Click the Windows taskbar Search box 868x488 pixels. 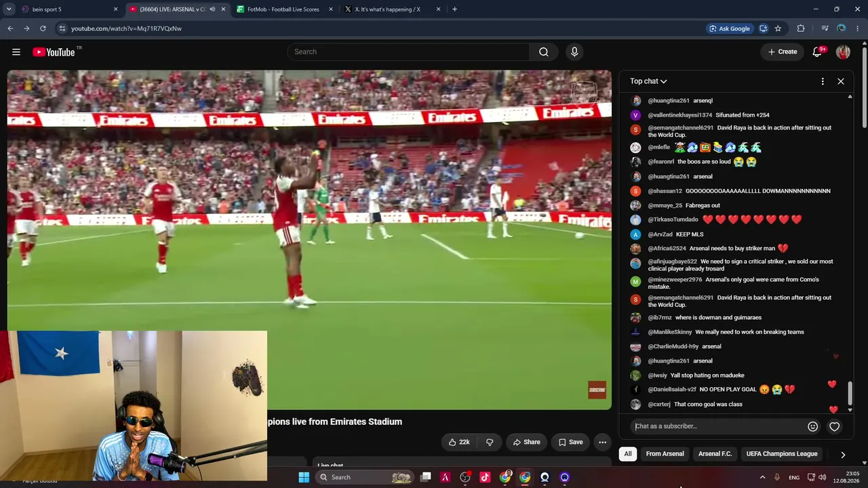(366, 477)
